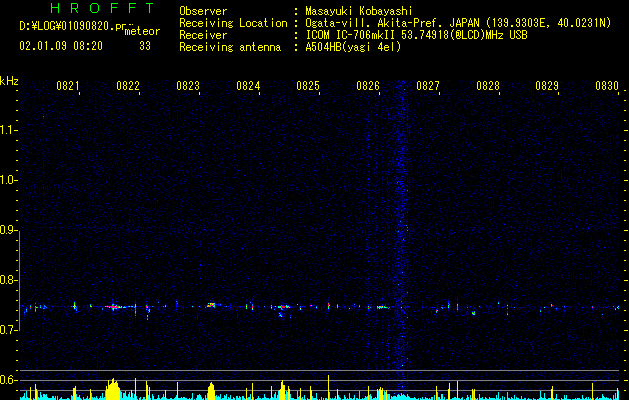Click time marker 0829
Image resolution: width=629 pixels, height=400 pixels.
(x=547, y=85)
